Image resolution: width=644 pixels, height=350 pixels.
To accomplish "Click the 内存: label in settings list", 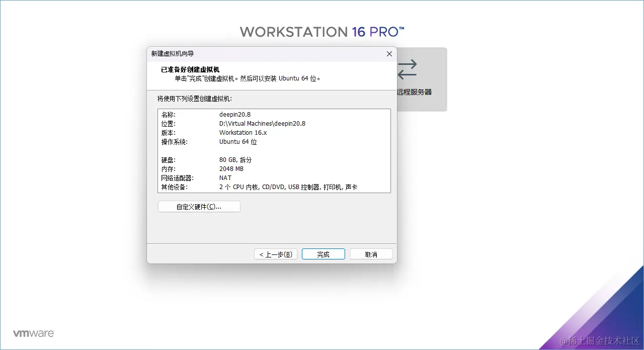I will point(169,169).
